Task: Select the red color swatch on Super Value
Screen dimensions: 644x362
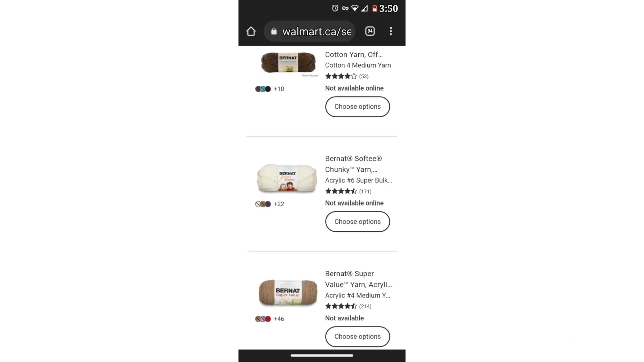Action: 268,319
